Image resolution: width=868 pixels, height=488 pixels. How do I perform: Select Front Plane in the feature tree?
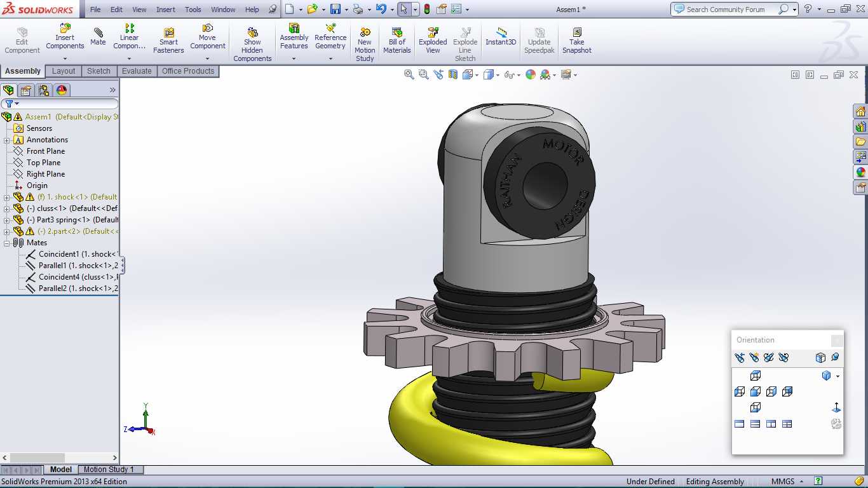tap(46, 151)
